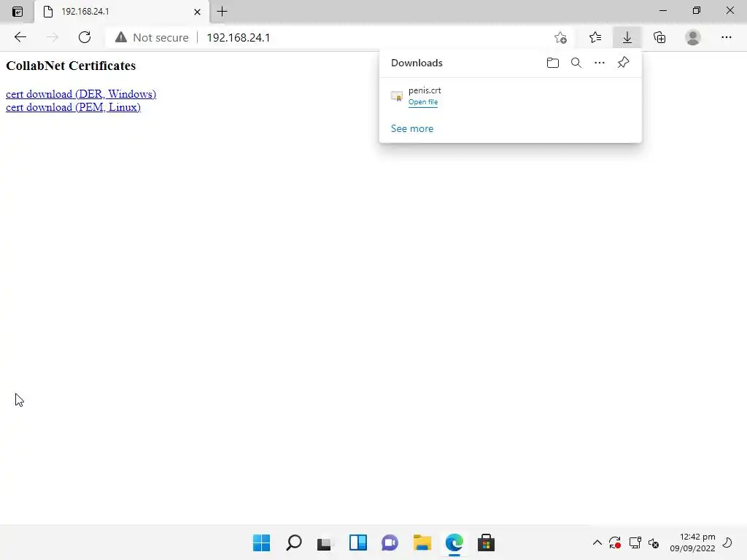Click cert download (DER, Windows) link

pos(81,94)
